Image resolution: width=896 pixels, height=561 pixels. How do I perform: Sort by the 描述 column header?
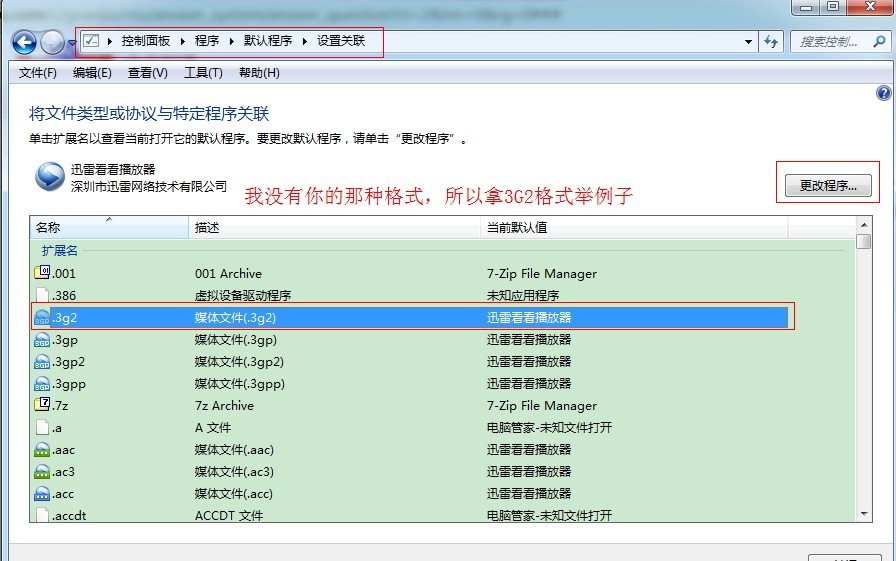click(x=334, y=227)
